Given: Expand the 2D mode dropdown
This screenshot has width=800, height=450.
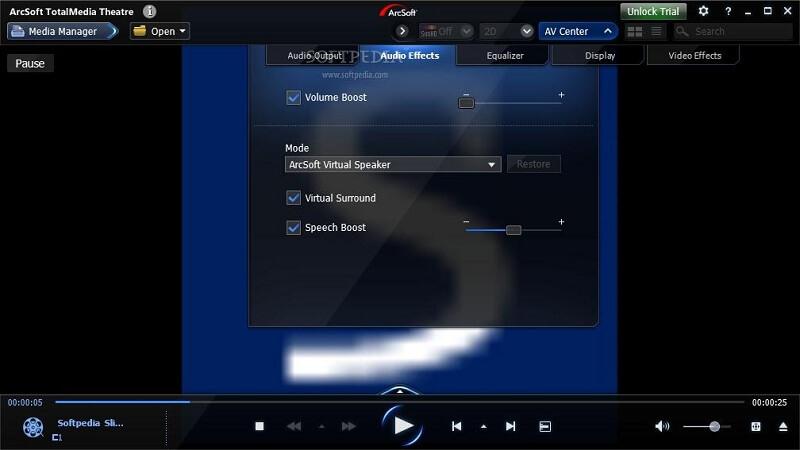Looking at the screenshot, I should (x=527, y=31).
